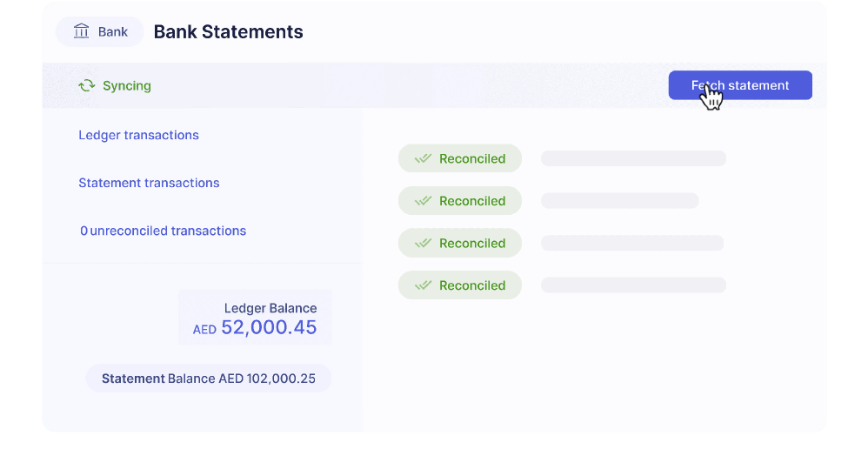Click placeholder bar beside first Reconciled badge
This screenshot has height=476, width=868.
633,158
